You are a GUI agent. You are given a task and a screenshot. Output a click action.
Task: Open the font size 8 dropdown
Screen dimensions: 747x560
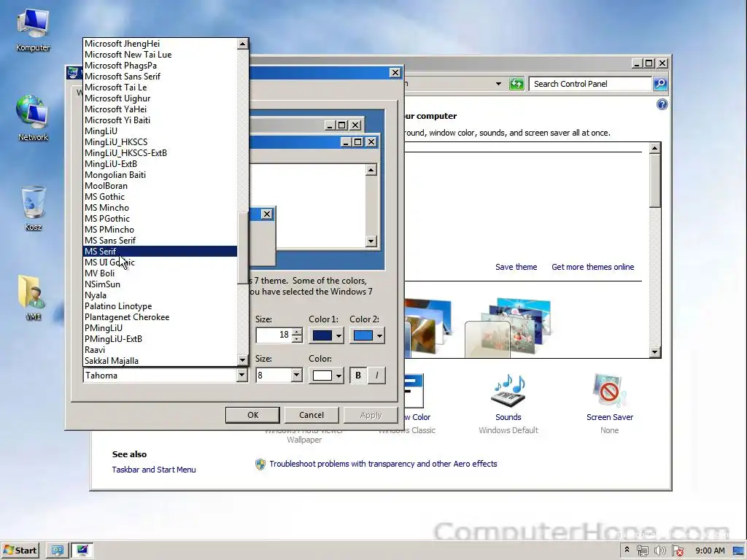pyautogui.click(x=296, y=376)
